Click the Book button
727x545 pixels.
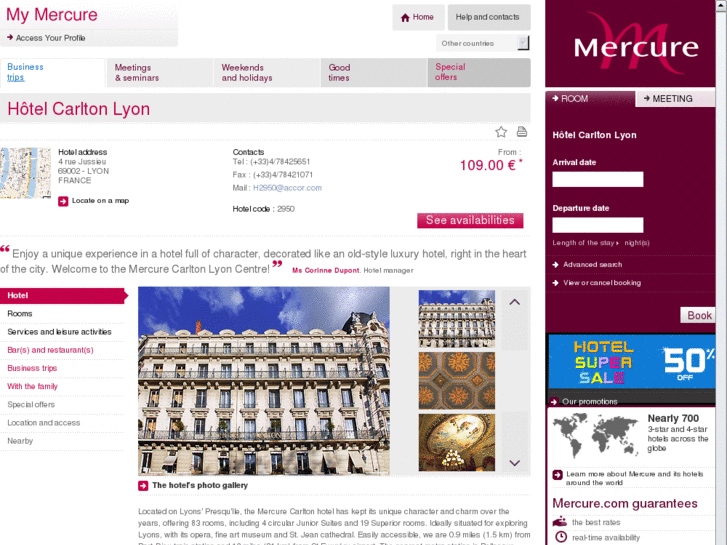coord(698,315)
